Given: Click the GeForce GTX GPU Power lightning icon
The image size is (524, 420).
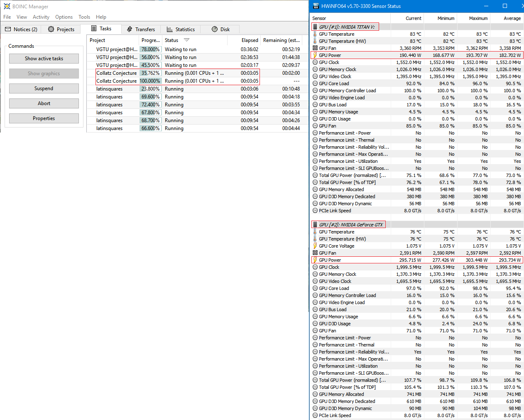Looking at the screenshot, I should pos(315,260).
